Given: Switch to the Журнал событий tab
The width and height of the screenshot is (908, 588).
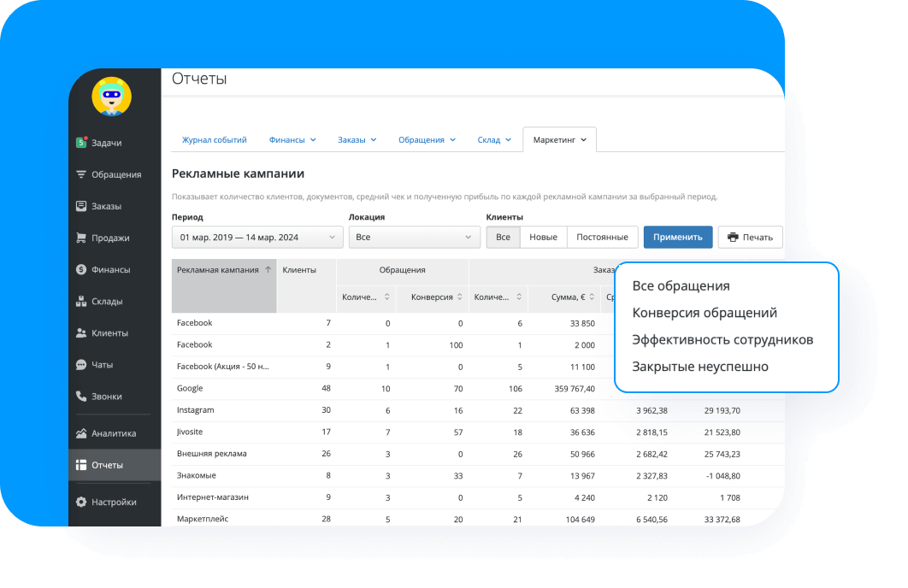Looking at the screenshot, I should pyautogui.click(x=214, y=140).
